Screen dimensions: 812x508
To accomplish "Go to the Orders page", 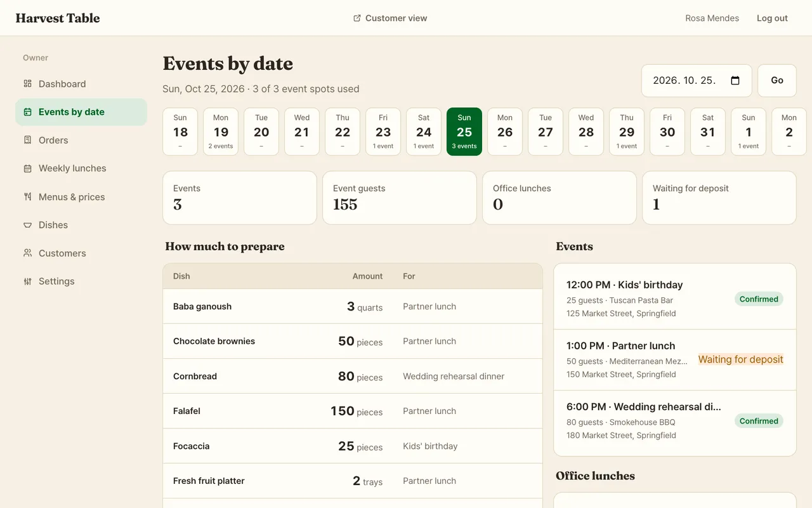I will (81, 140).
